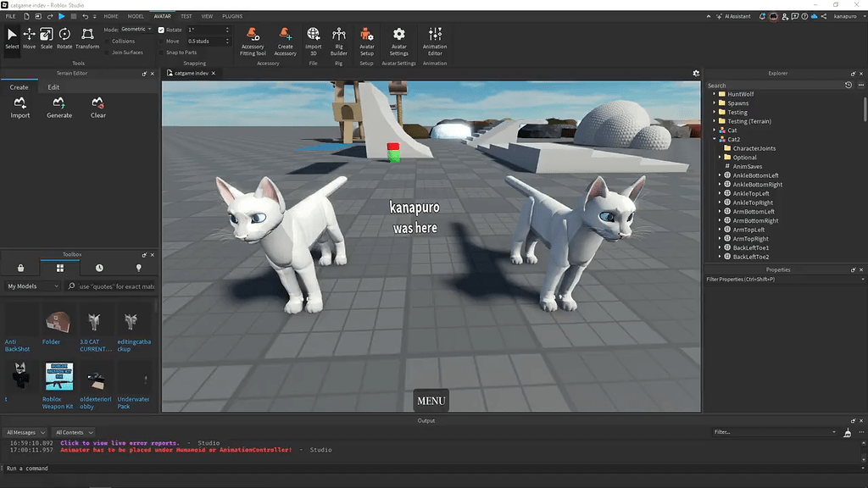The width and height of the screenshot is (868, 488).
Task: Click terrain Generate icon
Action: pyautogui.click(x=59, y=108)
